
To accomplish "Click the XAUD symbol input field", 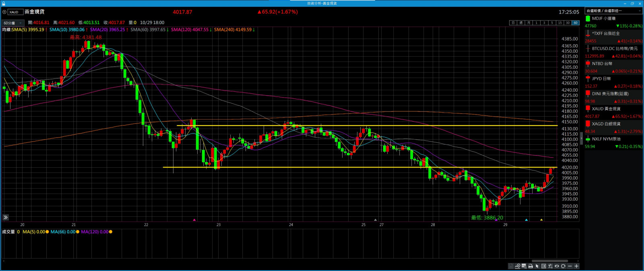I will (15, 12).
